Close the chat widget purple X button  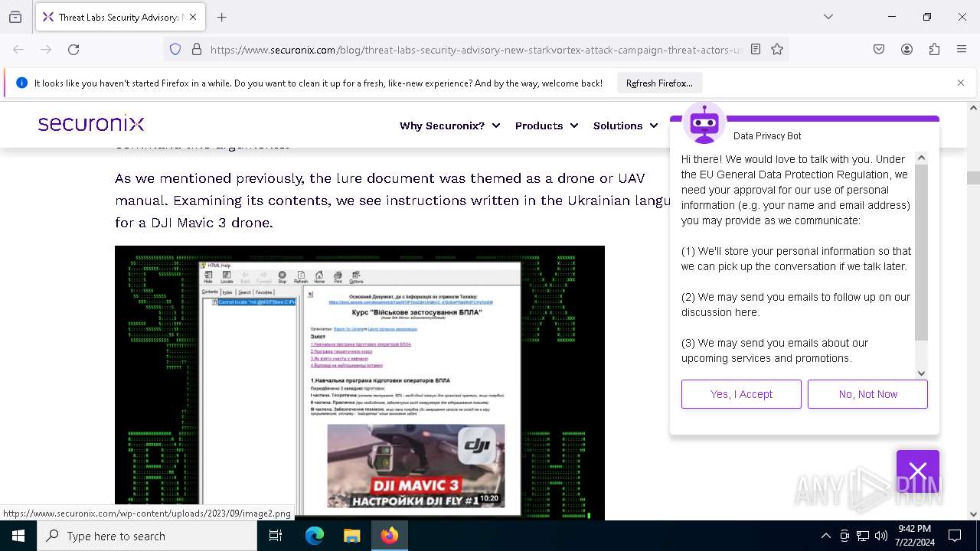[918, 470]
